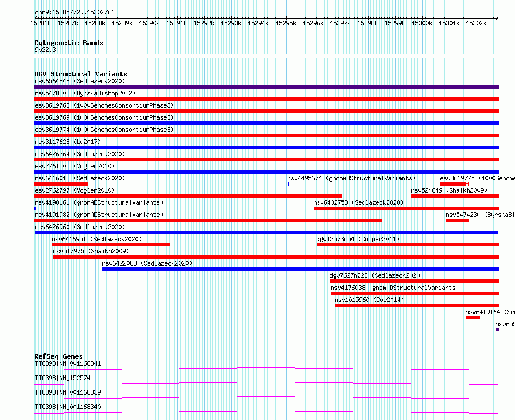Select nsv6432758 (Sedlazeck2020) label
The width and height of the screenshot is (515, 420).
click(x=358, y=202)
